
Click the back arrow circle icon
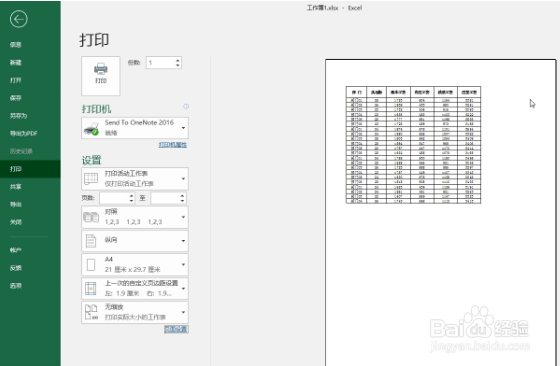[x=19, y=19]
